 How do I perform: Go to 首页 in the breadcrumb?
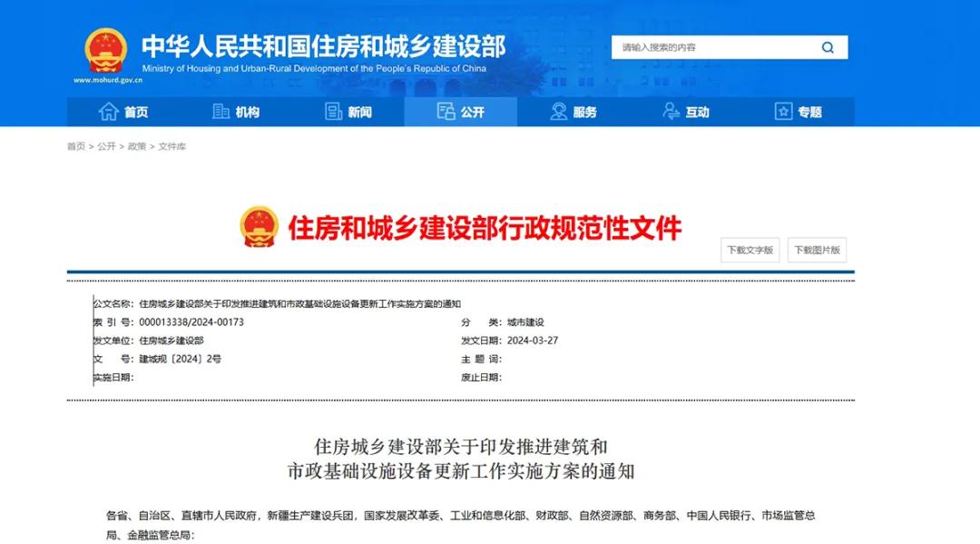click(x=75, y=146)
